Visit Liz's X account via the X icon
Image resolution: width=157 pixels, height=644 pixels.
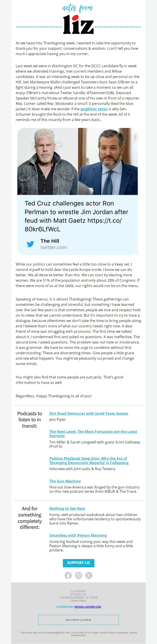pos(89,575)
